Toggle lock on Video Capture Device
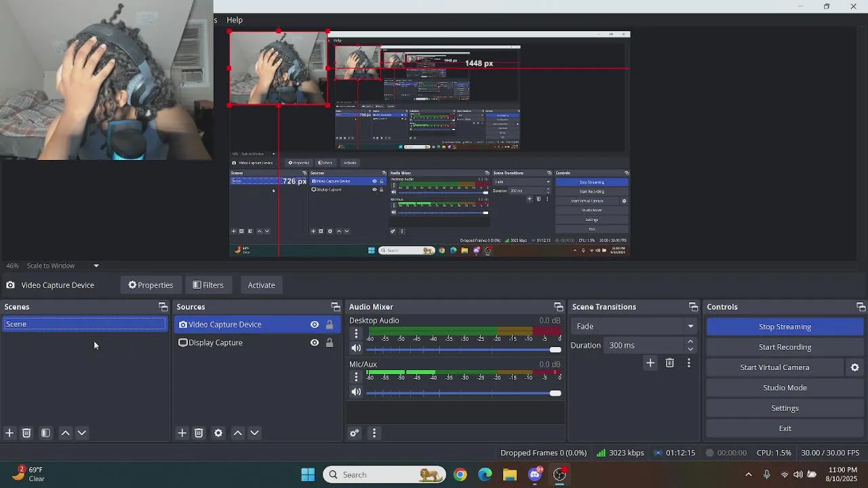The image size is (868, 488). 330,325
